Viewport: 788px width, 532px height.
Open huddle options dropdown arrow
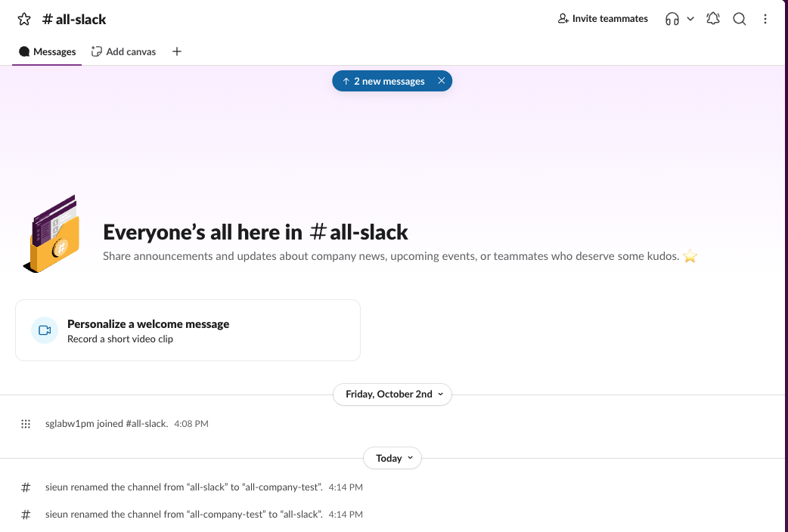tap(690, 19)
